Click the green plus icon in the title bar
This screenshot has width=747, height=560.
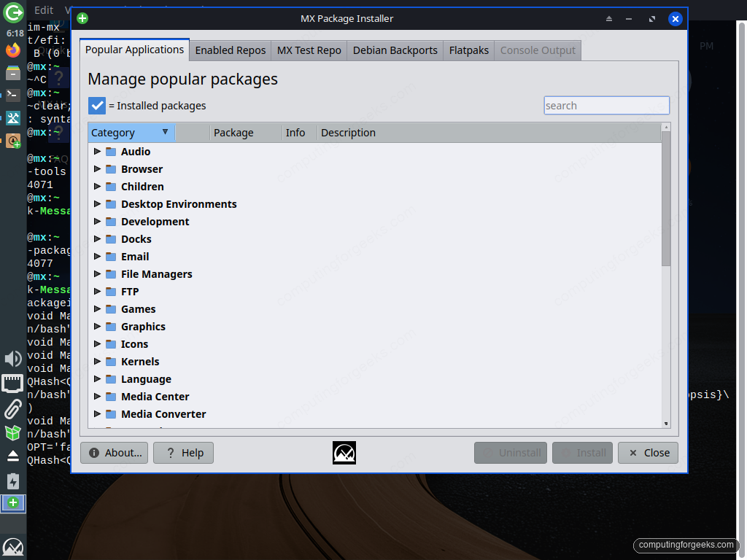[x=82, y=18]
